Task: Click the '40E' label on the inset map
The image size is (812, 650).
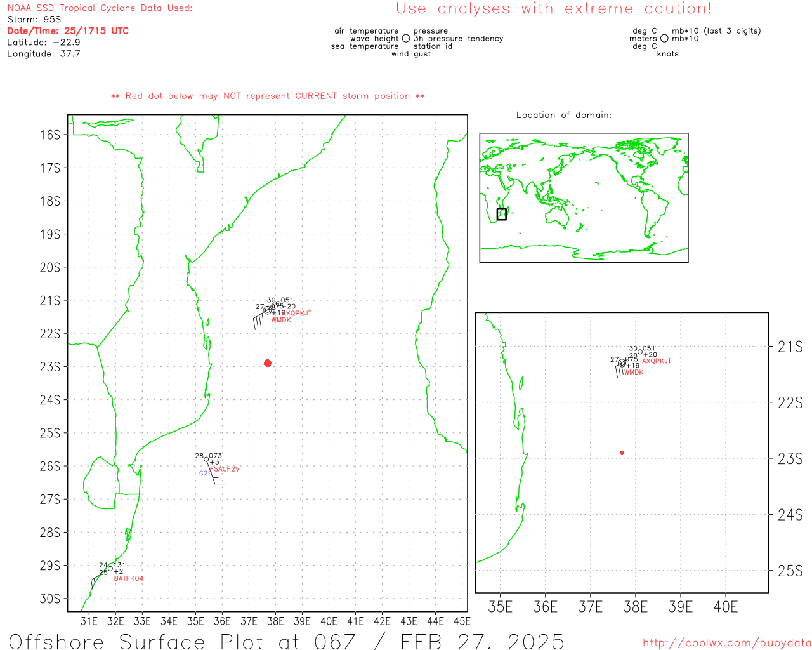Action: tap(726, 607)
